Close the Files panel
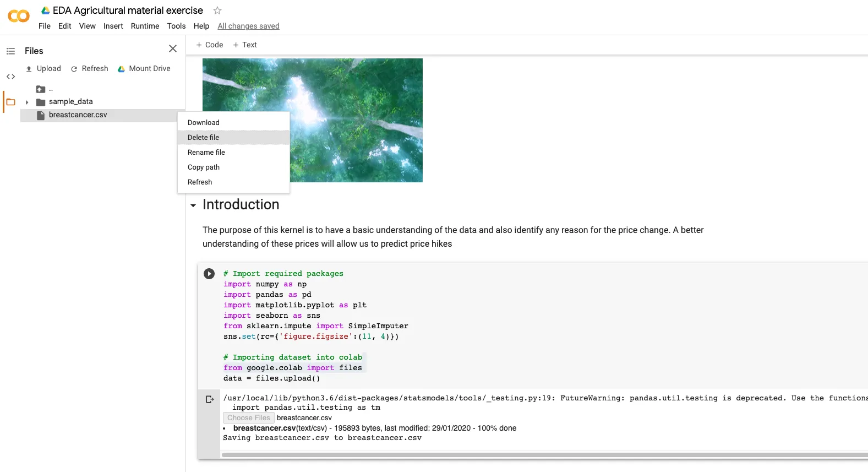Screen dimensions: 868x472 [173, 48]
